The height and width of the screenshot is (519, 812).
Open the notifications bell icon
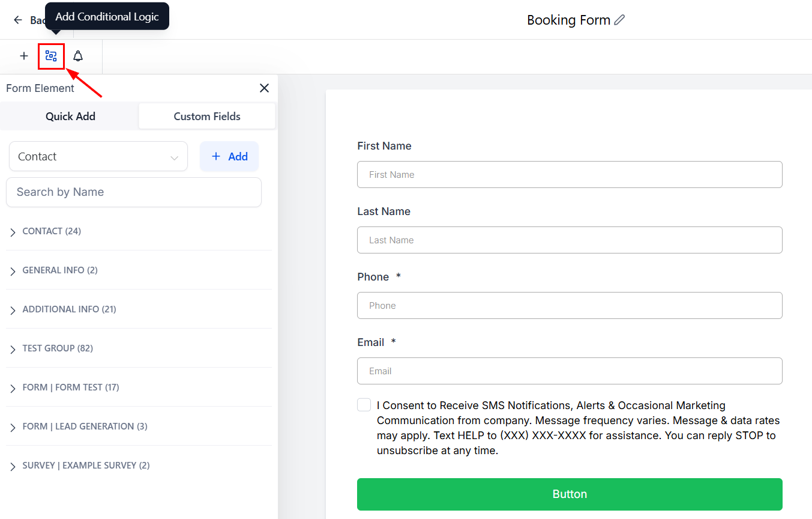(x=78, y=56)
